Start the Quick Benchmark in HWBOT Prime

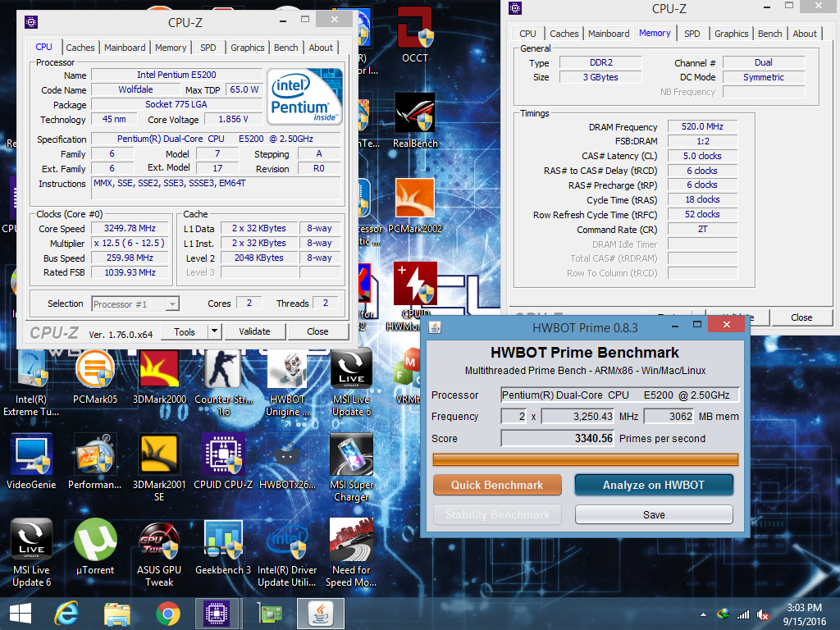click(497, 485)
